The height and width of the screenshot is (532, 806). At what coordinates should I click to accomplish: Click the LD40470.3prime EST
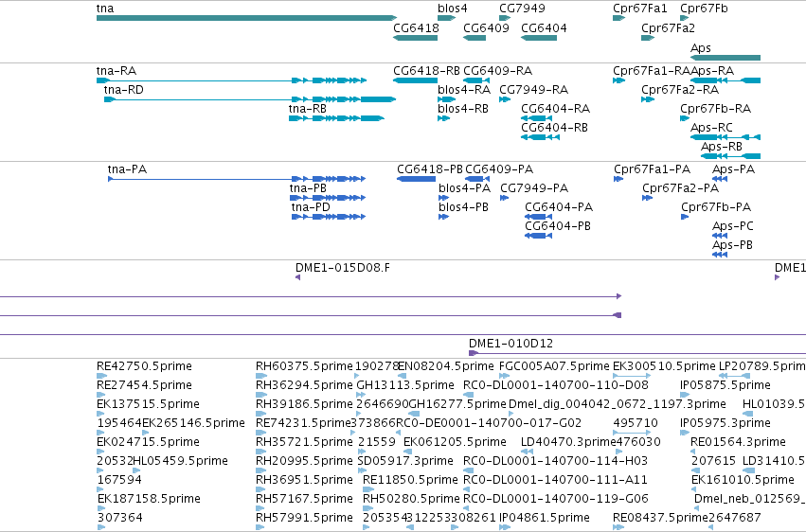coord(527,452)
